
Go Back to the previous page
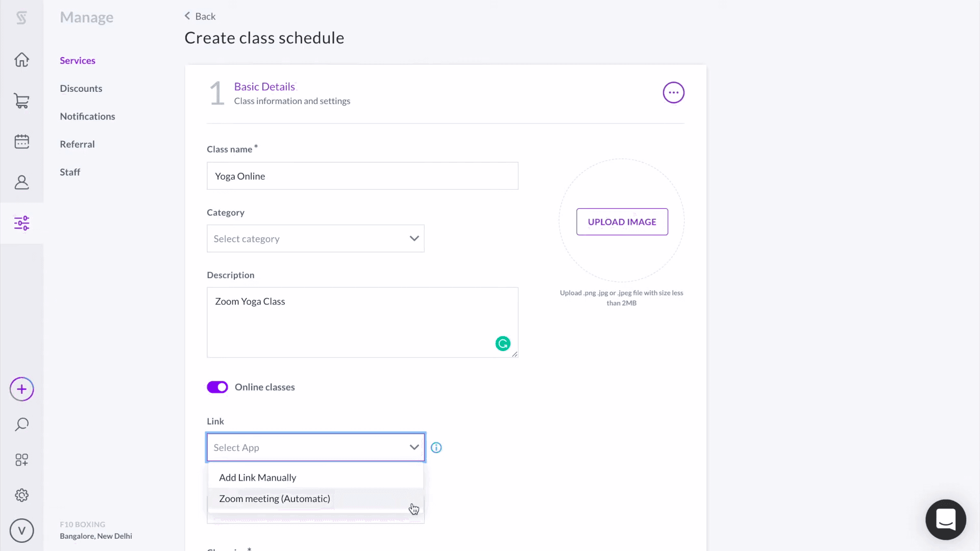[200, 16]
